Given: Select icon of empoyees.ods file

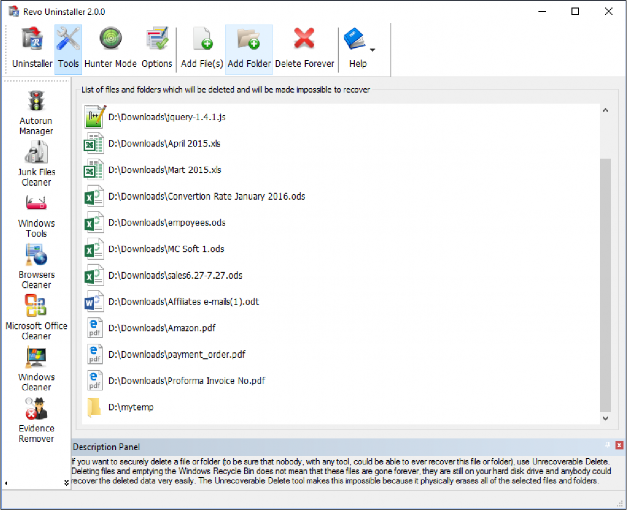Looking at the screenshot, I should 94,223.
